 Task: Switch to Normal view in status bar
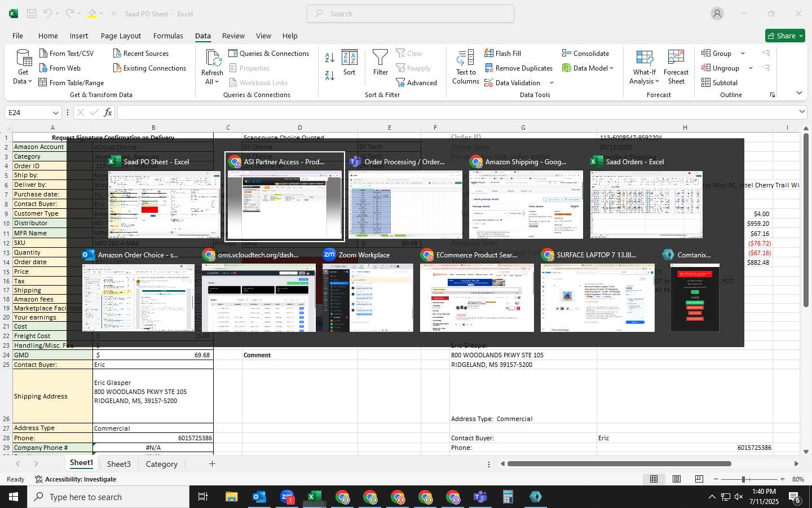[654, 479]
